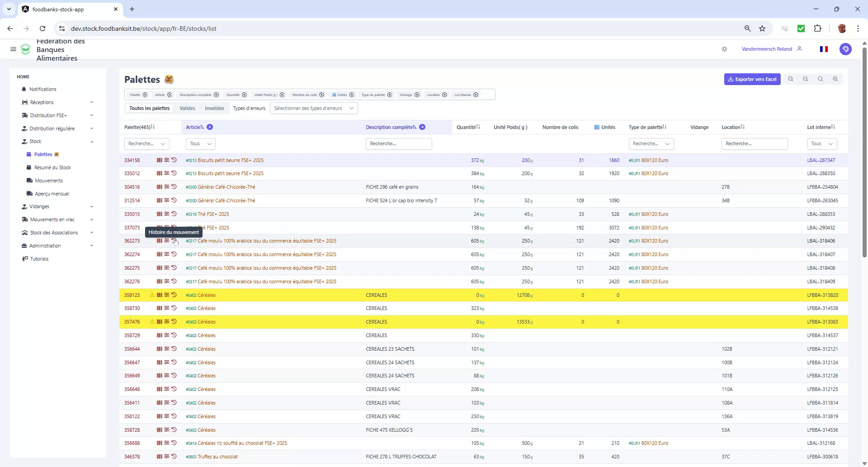Dismiss the Lot interne filter chip
The width and height of the screenshot is (868, 467).
tap(476, 95)
